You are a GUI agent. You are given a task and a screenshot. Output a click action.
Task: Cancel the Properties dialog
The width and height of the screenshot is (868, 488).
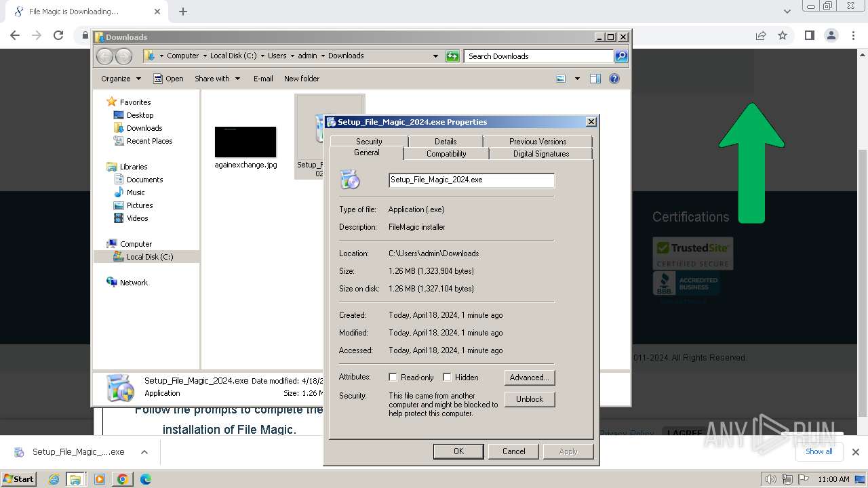(x=513, y=451)
